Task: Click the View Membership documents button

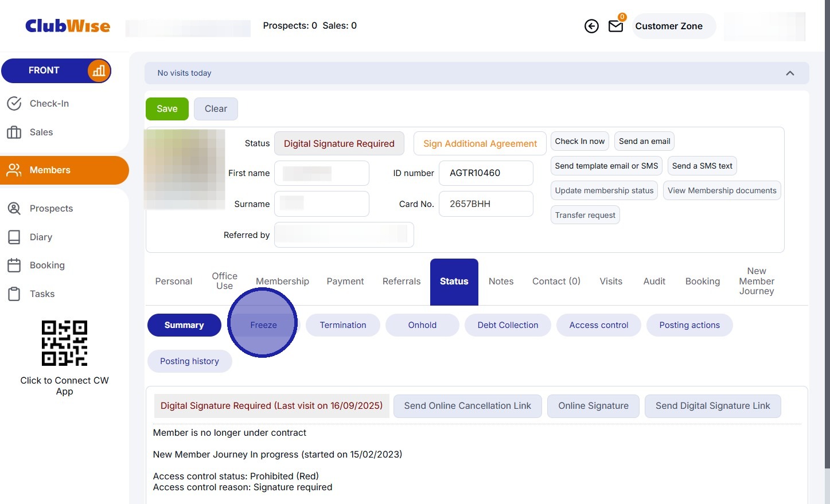Action: pos(722,191)
